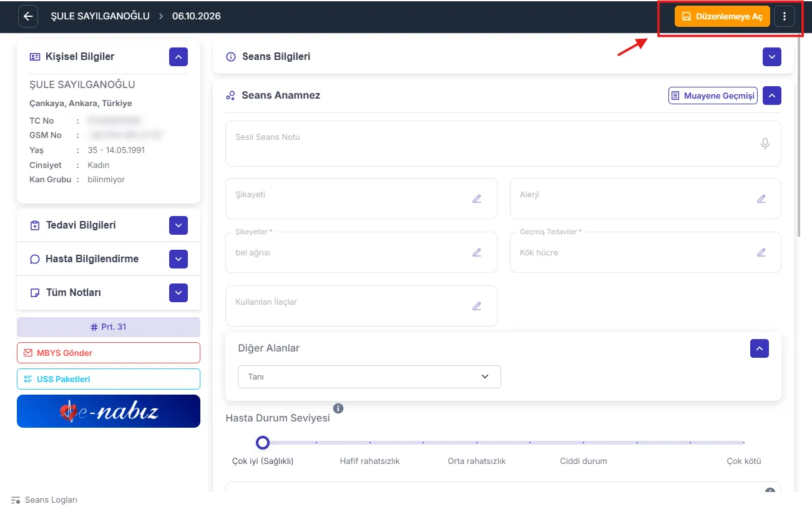Click patient name ŞULE SAYILGANOĞLU in breadcrumb

100,16
